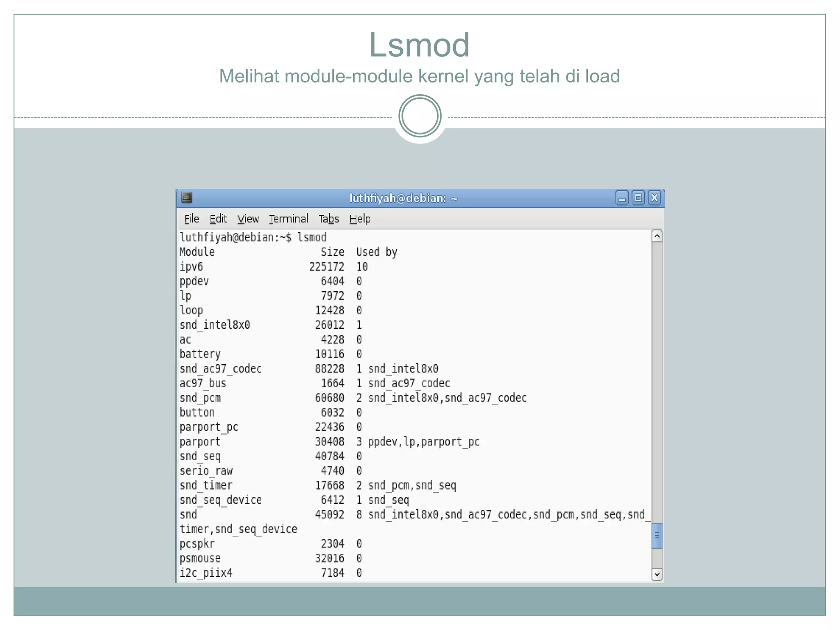Select the size value 12428
This screenshot has height=630, width=840.
(330, 310)
